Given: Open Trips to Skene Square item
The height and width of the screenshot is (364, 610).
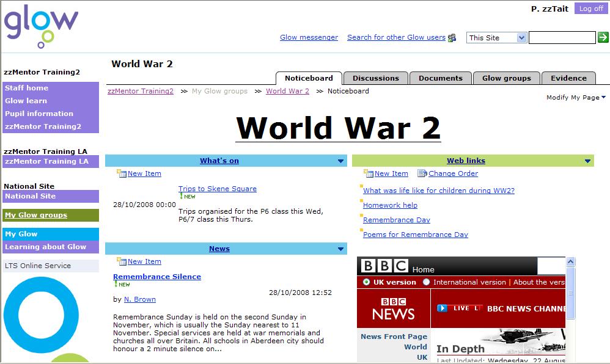Looking at the screenshot, I should (x=218, y=189).
